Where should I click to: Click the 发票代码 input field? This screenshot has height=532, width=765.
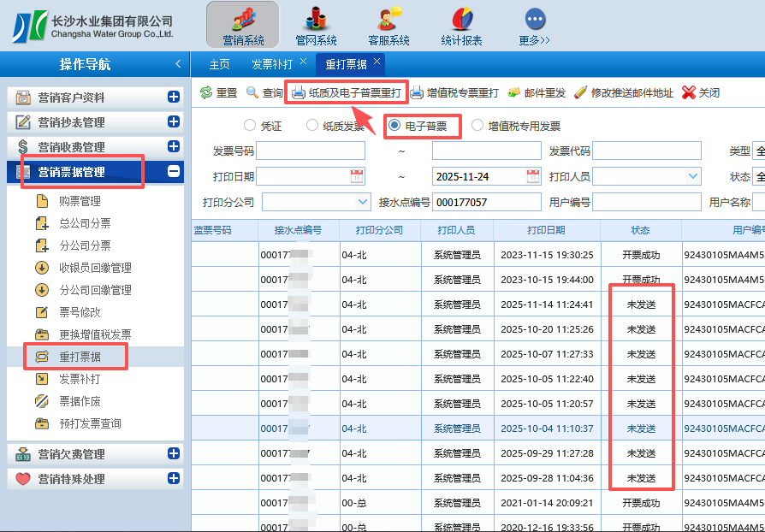(x=647, y=151)
